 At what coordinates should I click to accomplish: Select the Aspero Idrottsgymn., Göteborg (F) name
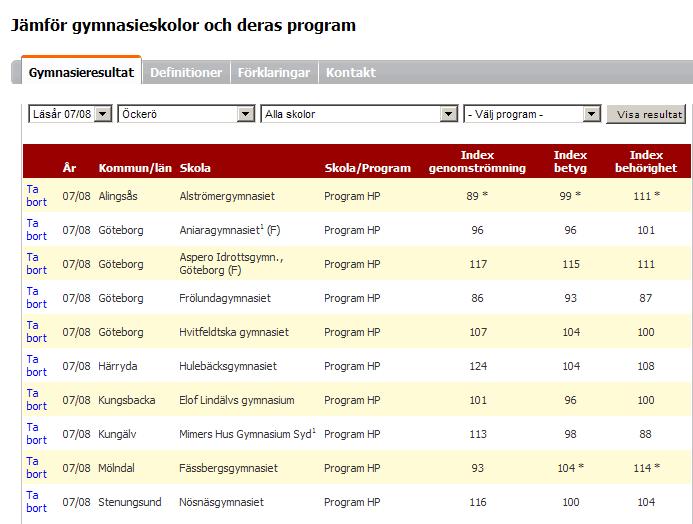[x=231, y=264]
